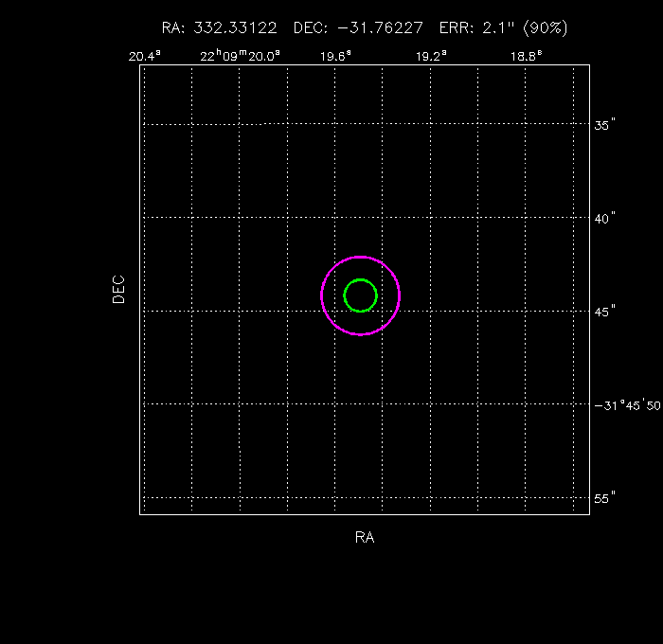Screen dimensions: 663x644
Task: Click the 55" declination tick label
Action: coord(604,498)
